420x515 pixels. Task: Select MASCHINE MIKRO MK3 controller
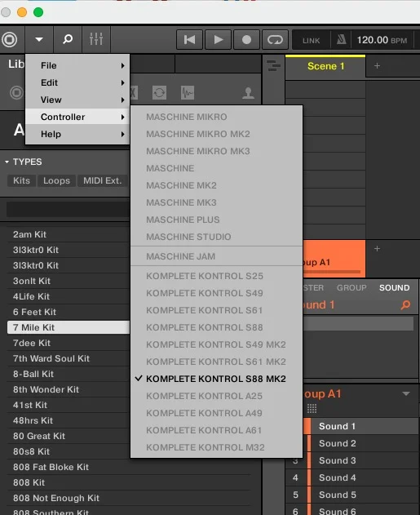click(217, 151)
